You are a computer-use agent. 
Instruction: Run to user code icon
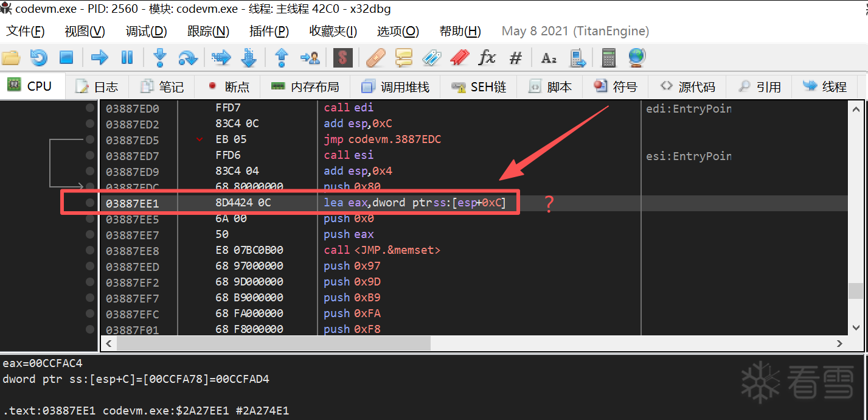310,58
